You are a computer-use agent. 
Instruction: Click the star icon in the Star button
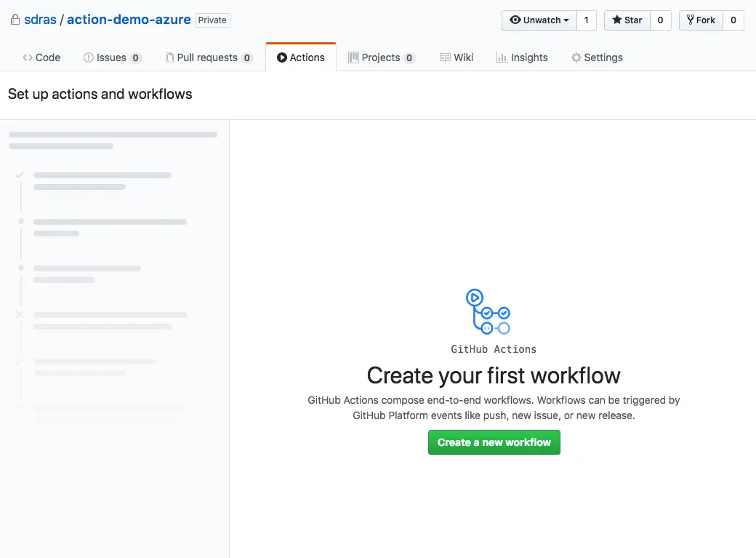(x=616, y=20)
